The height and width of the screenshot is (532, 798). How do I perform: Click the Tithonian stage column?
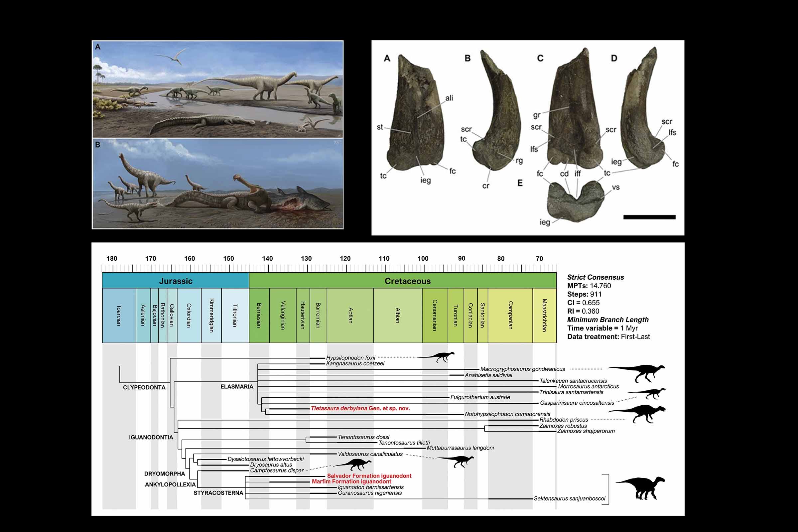(235, 315)
